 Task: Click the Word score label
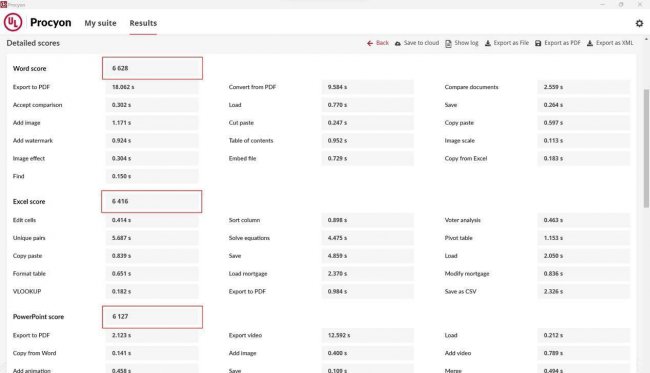coord(29,68)
